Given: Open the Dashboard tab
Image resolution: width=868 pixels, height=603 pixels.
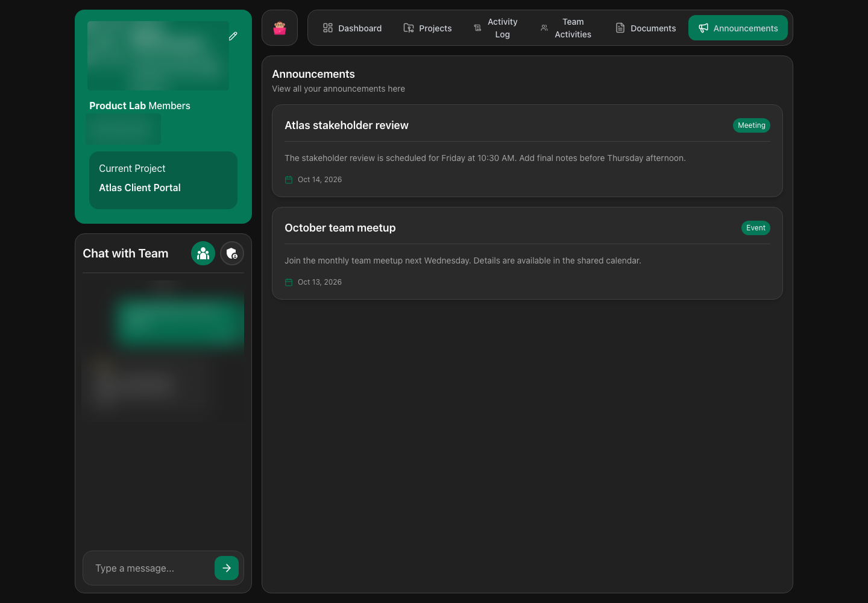Looking at the screenshot, I should tap(353, 28).
